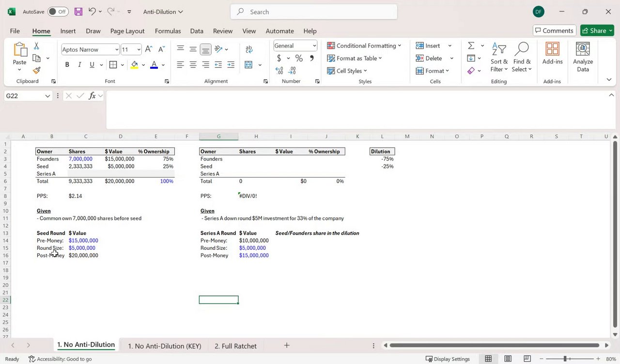The height and width of the screenshot is (364, 620).
Task: Apply accounting dollar number format
Action: point(279,58)
